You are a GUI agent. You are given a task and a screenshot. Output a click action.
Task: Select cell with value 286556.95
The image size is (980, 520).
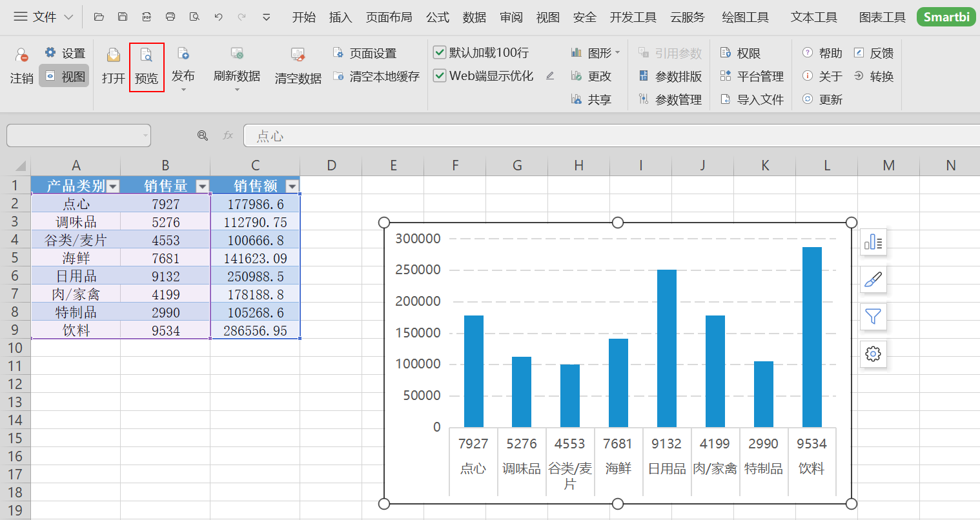(x=255, y=330)
